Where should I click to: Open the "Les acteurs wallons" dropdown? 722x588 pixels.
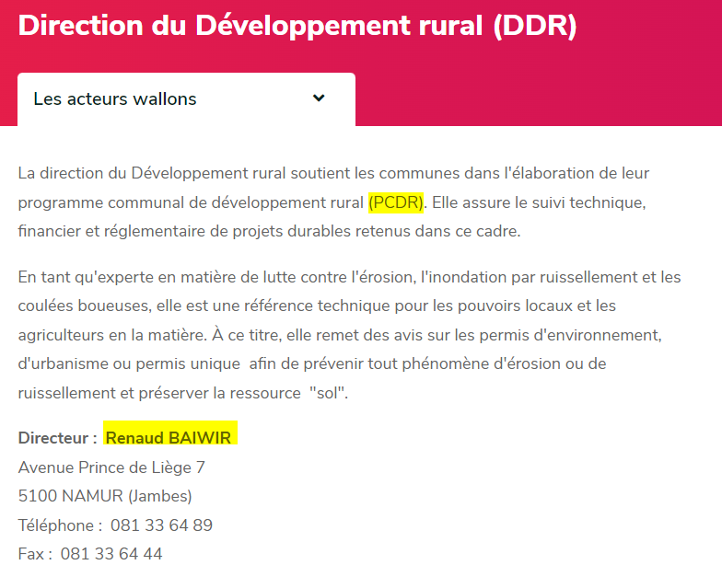[x=186, y=99]
